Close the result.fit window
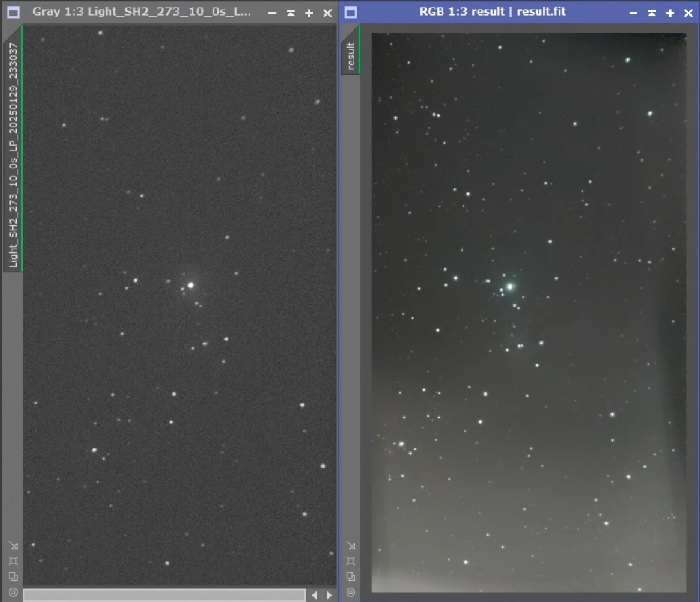Screen dimensions: 700x602 tap(689, 14)
